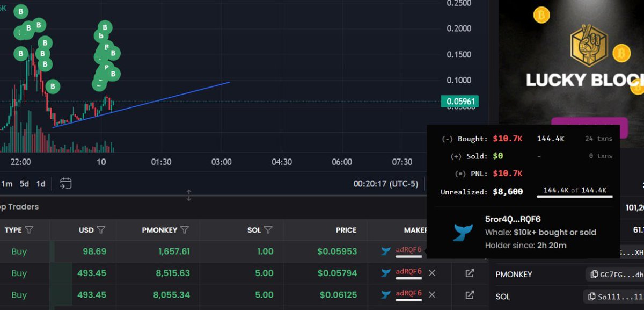This screenshot has height=310, width=644.
Task: Click the 0.2000 label on the price axis
Action: (x=459, y=28)
